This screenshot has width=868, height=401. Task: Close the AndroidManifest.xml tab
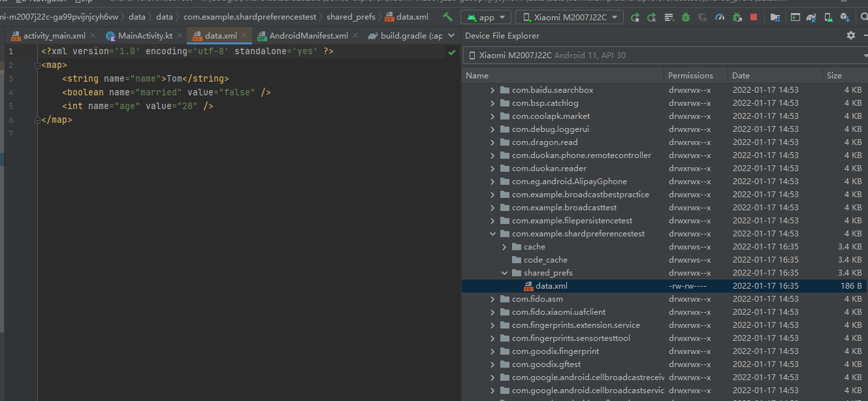355,36
